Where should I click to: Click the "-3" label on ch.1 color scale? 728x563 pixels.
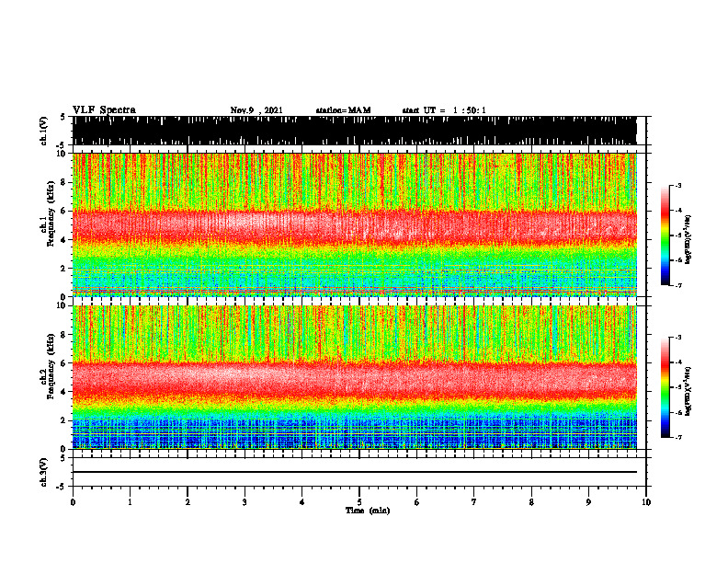coord(678,185)
